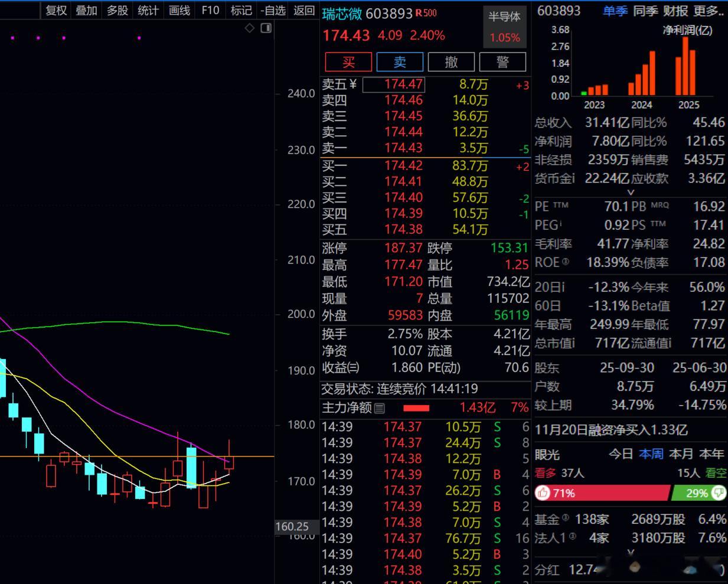The width and height of the screenshot is (728, 584).
Task: Open the 多股 multi-stock view
Action: 117,10
